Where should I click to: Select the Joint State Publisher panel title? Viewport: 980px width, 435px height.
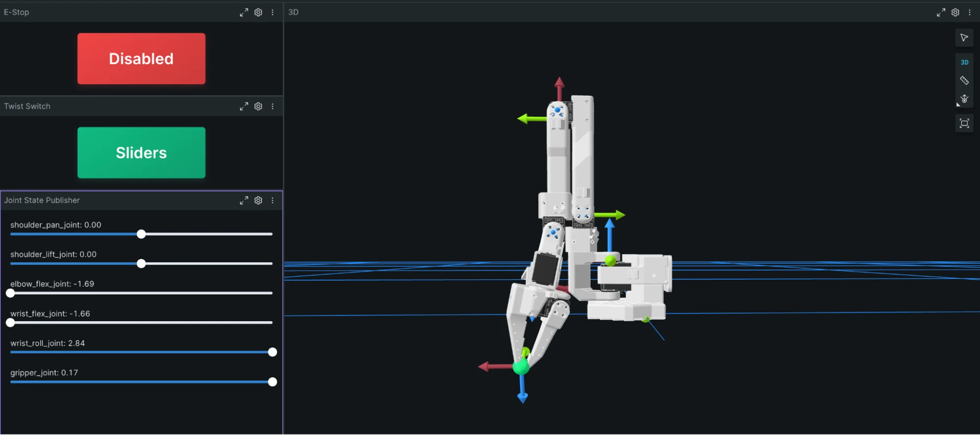click(42, 201)
